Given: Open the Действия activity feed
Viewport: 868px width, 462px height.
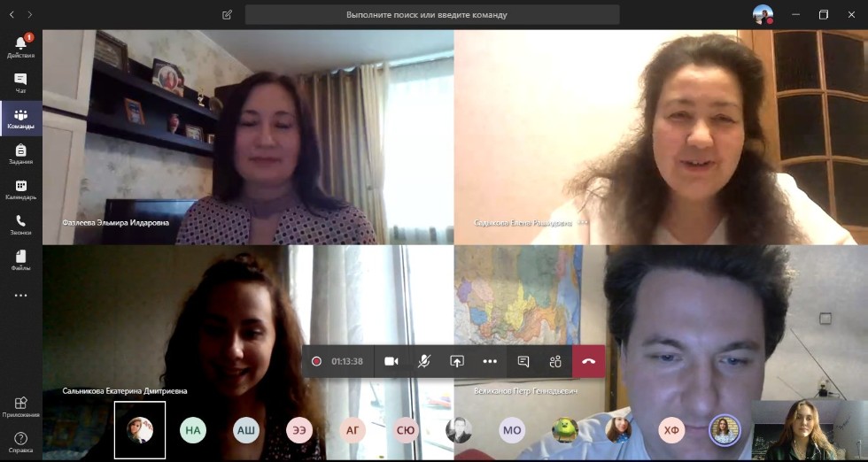Looking at the screenshot, I should 20,47.
